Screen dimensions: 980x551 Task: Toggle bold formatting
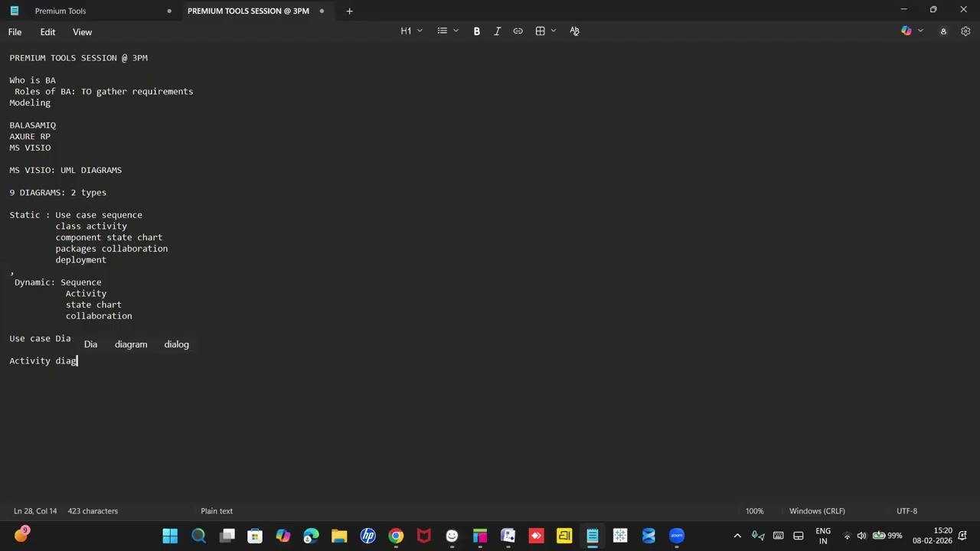[x=476, y=31]
